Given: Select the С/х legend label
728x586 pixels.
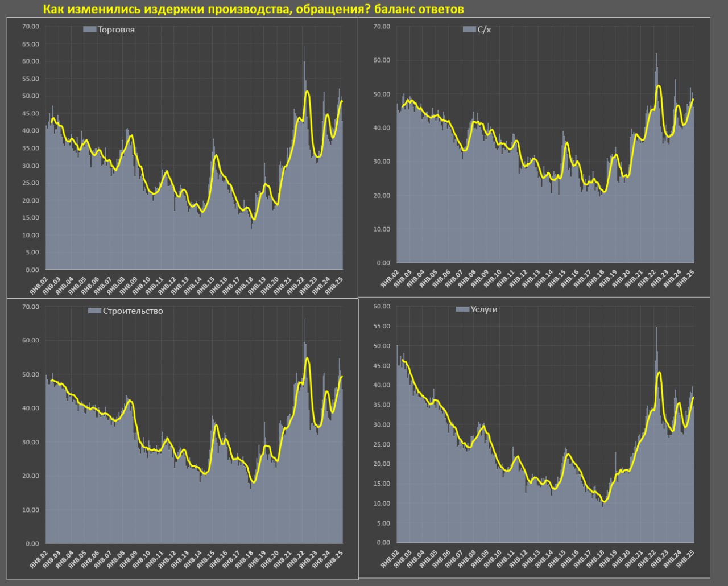Looking at the screenshot, I should click(x=483, y=30).
